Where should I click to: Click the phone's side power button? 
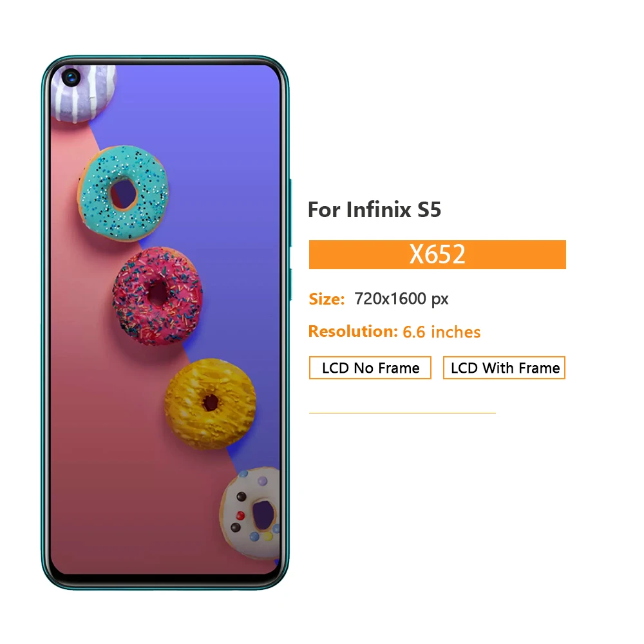[x=291, y=285]
